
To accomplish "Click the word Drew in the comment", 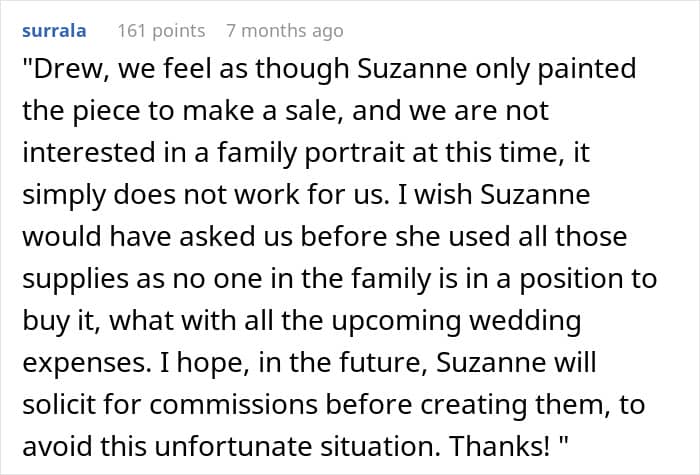I will (67, 69).
